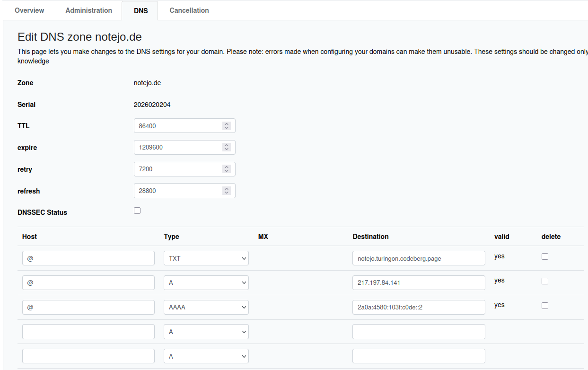Go to the Cancellation tab

[x=189, y=10]
